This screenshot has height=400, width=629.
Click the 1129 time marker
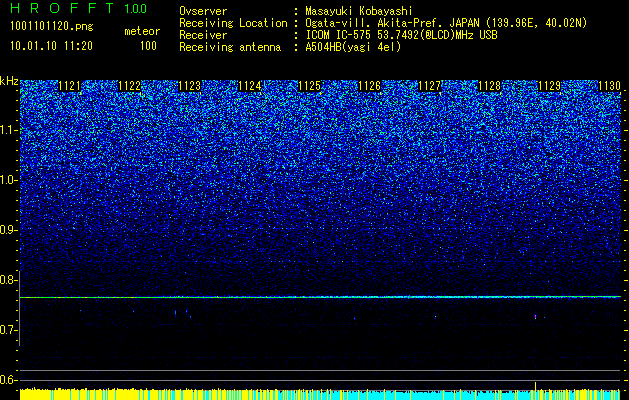(550, 86)
